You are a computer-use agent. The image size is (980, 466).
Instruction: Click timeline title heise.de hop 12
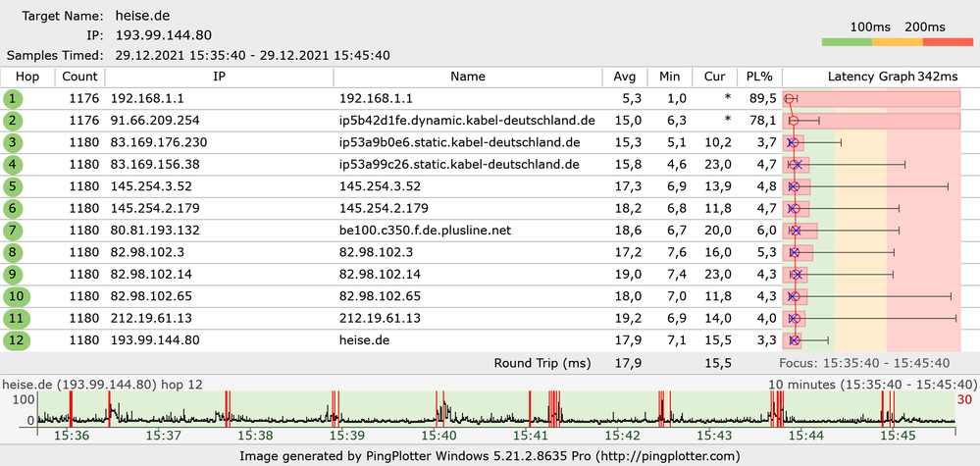point(102,385)
